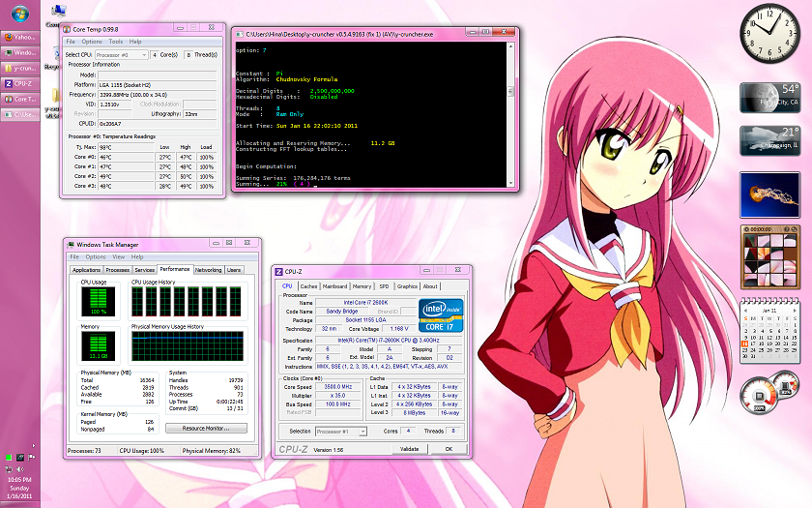Viewport: 812px width, 508px height.
Task: Click the jellyfish slideshow gadget picture
Action: click(x=768, y=194)
